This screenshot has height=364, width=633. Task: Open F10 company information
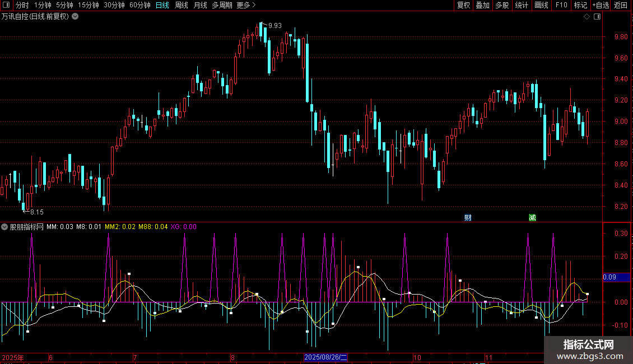(561, 5)
